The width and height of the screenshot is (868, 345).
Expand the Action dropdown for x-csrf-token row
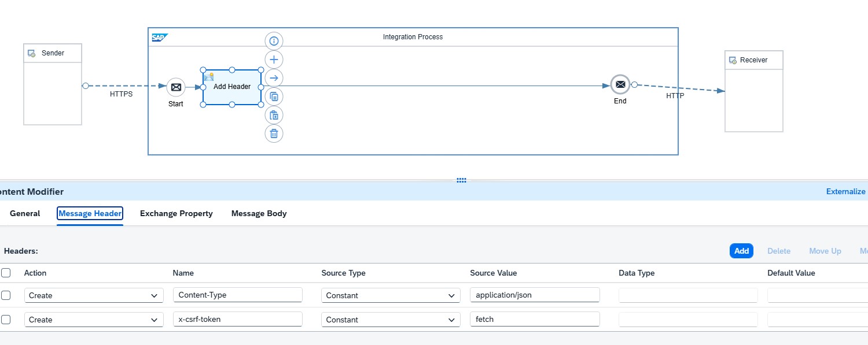tap(94, 320)
